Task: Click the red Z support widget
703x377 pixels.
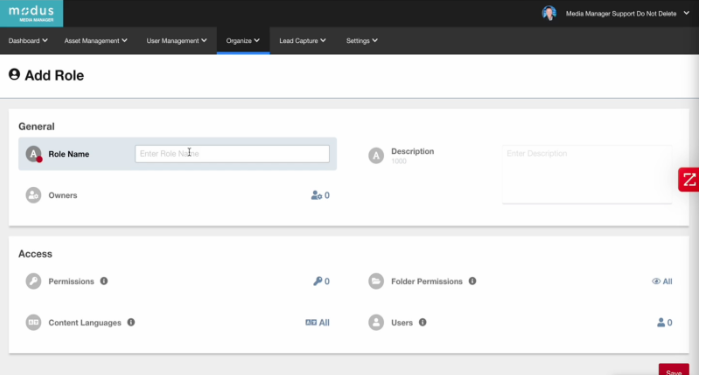Action: [689, 180]
